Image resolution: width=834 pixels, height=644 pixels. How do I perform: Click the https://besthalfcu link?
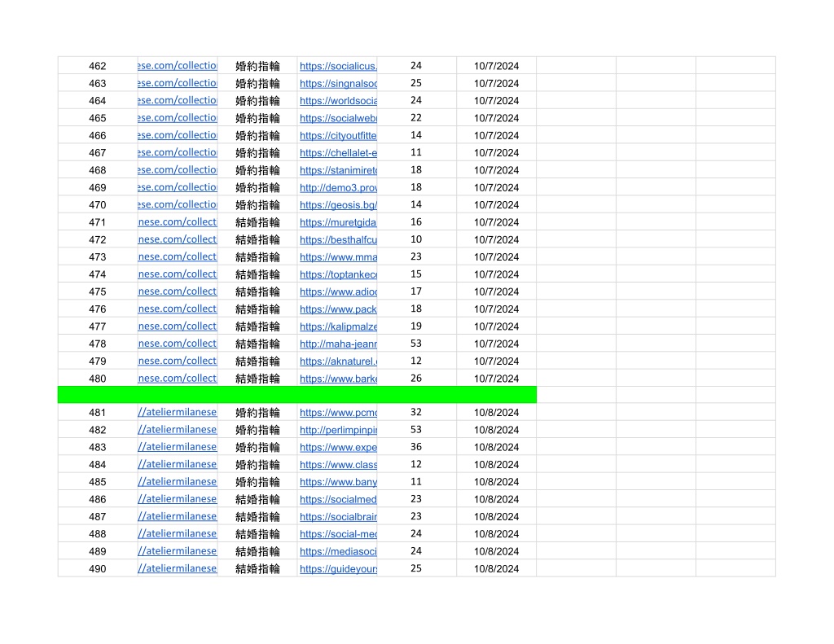click(x=338, y=240)
